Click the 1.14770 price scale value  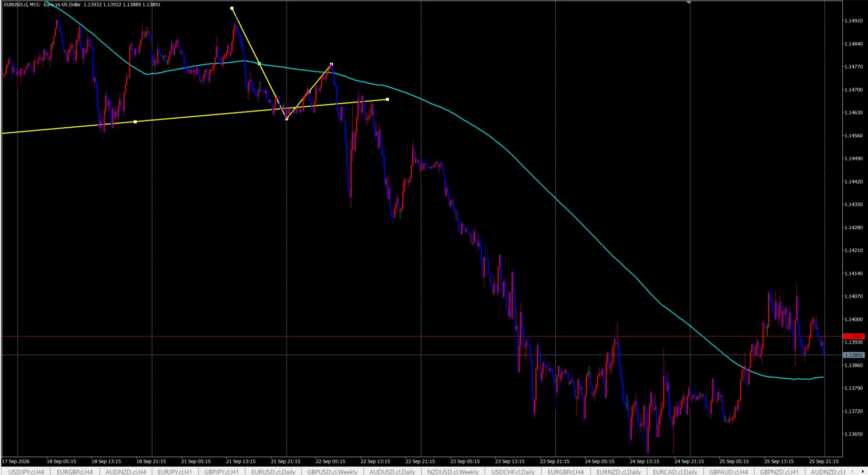point(853,67)
